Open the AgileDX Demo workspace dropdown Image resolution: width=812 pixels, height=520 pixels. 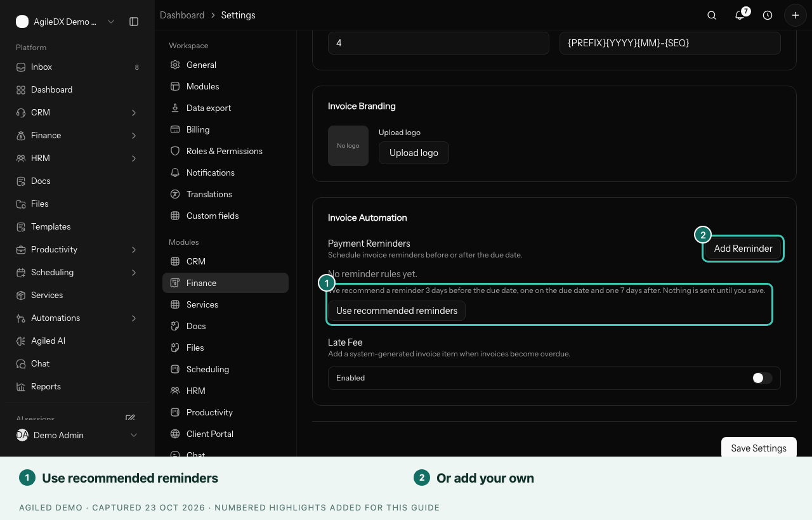(65, 22)
